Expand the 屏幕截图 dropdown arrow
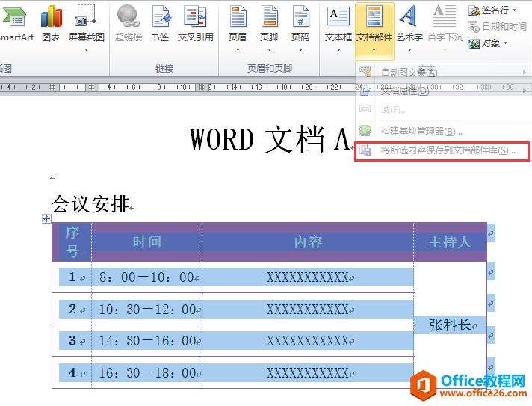 [86, 50]
